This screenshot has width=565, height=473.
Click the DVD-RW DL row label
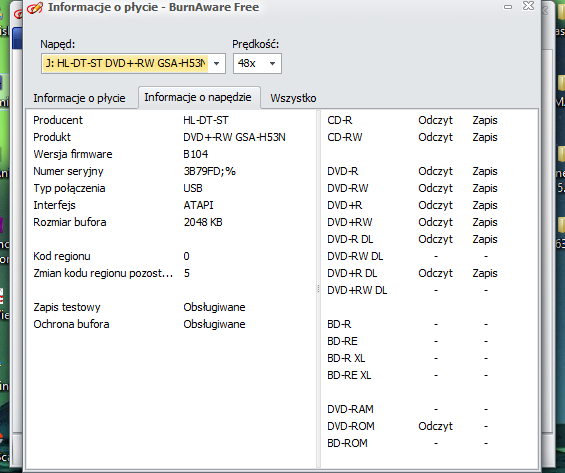tap(355, 256)
